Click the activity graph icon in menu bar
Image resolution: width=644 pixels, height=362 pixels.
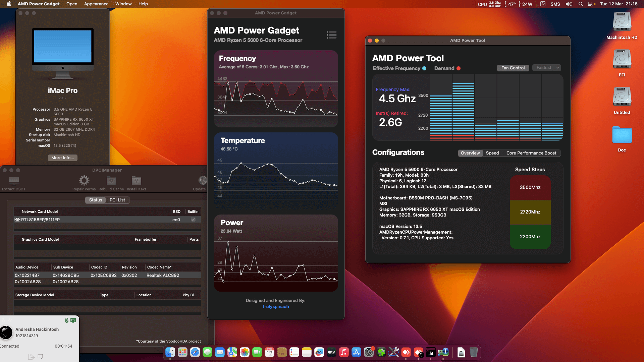click(x=543, y=4)
